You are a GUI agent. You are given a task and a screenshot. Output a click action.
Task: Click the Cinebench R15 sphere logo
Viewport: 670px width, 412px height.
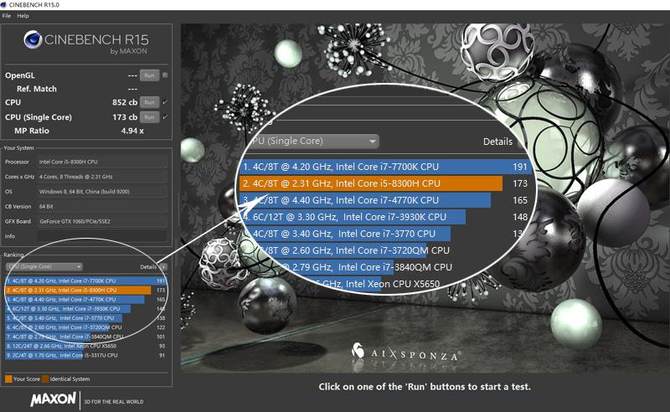click(32, 40)
